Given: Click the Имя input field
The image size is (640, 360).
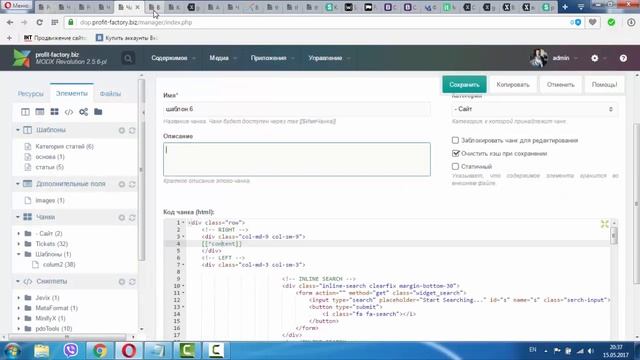Looking at the screenshot, I should [x=297, y=109].
